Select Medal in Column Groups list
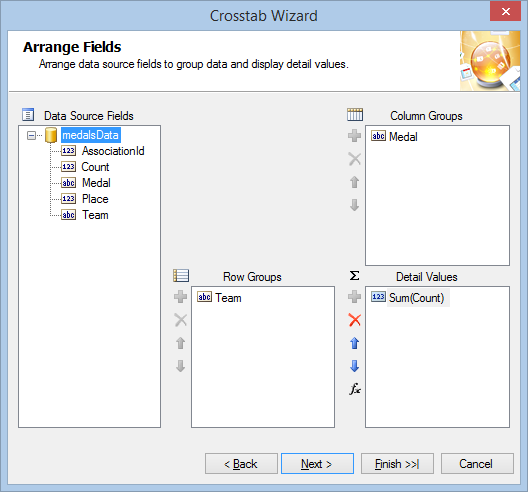The image size is (528, 492). [x=403, y=137]
